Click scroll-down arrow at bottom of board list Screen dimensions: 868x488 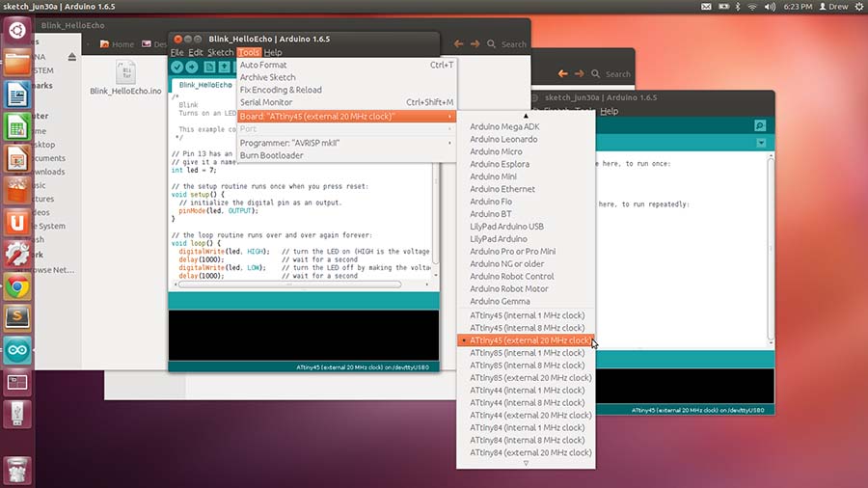[x=526, y=463]
